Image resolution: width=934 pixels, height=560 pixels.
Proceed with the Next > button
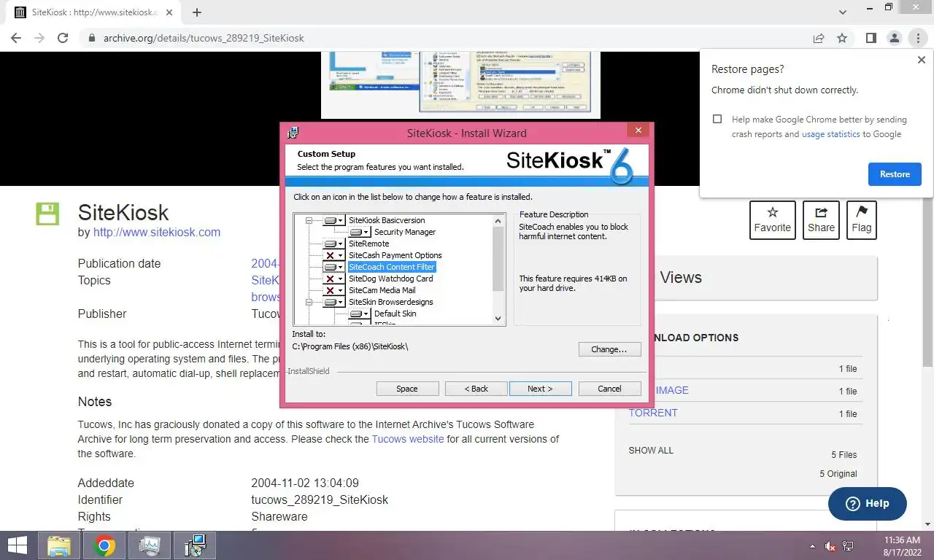(540, 389)
